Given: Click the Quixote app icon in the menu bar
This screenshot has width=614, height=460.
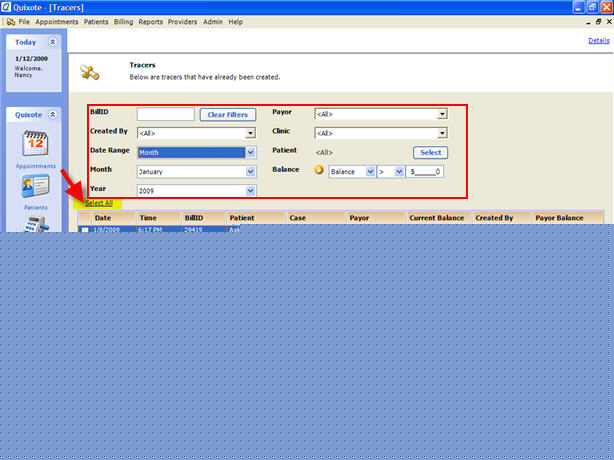Looking at the screenshot, I should tap(11, 22).
